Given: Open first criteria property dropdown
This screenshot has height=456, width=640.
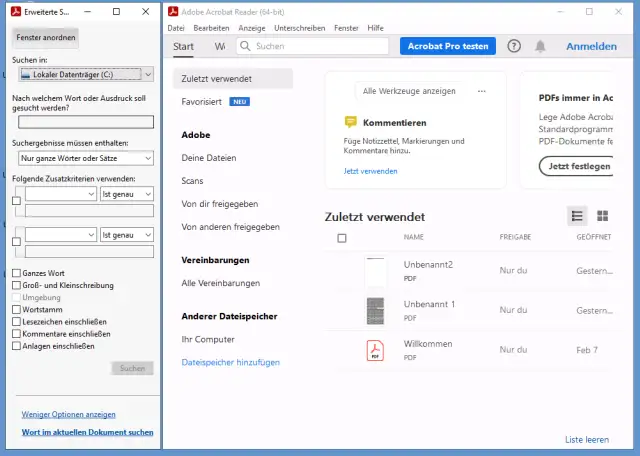Looking at the screenshot, I should coord(61,194).
